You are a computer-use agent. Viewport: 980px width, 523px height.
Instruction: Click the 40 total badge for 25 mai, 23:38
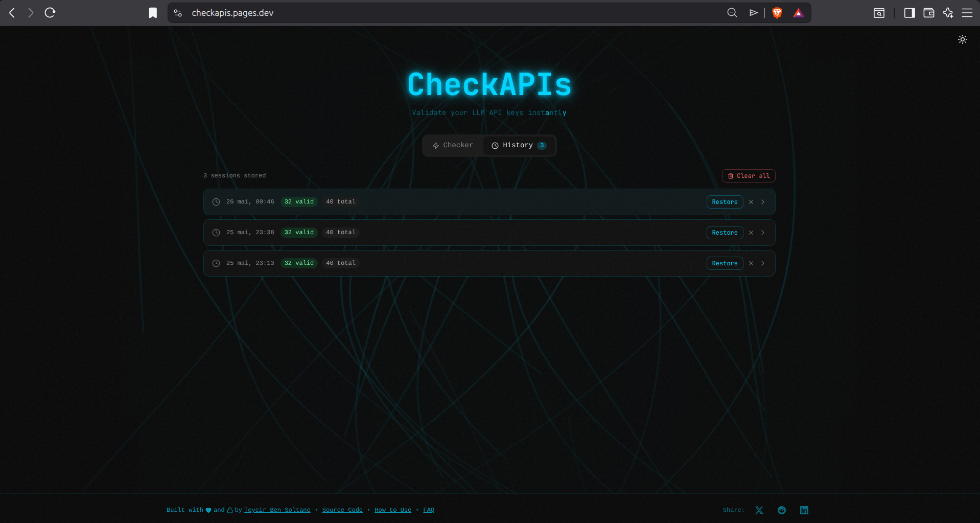point(341,233)
